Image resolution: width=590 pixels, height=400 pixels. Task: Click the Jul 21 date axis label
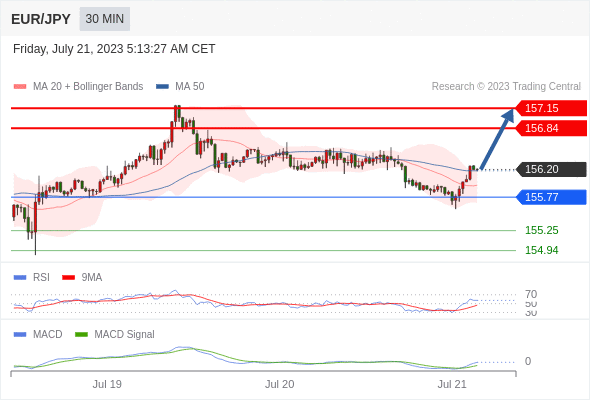tap(452, 384)
